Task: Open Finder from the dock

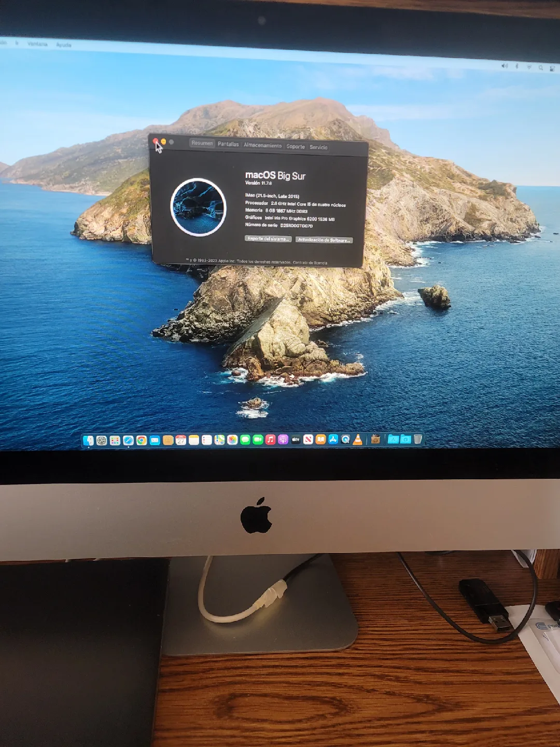Action: pyautogui.click(x=89, y=440)
